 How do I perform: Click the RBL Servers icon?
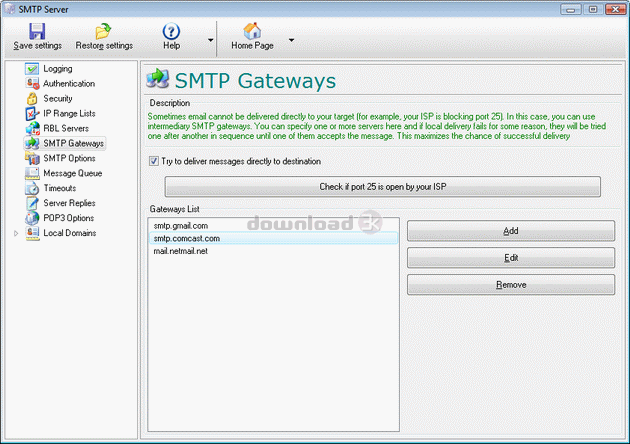32,129
